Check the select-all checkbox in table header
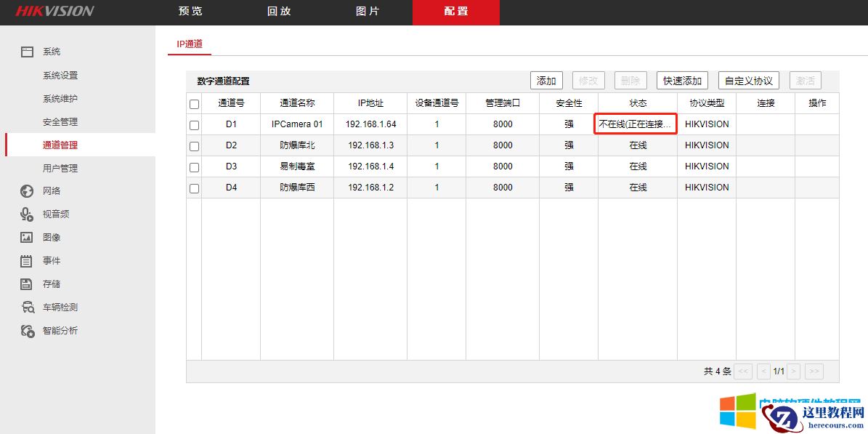The width and height of the screenshot is (868, 434). tap(193, 103)
